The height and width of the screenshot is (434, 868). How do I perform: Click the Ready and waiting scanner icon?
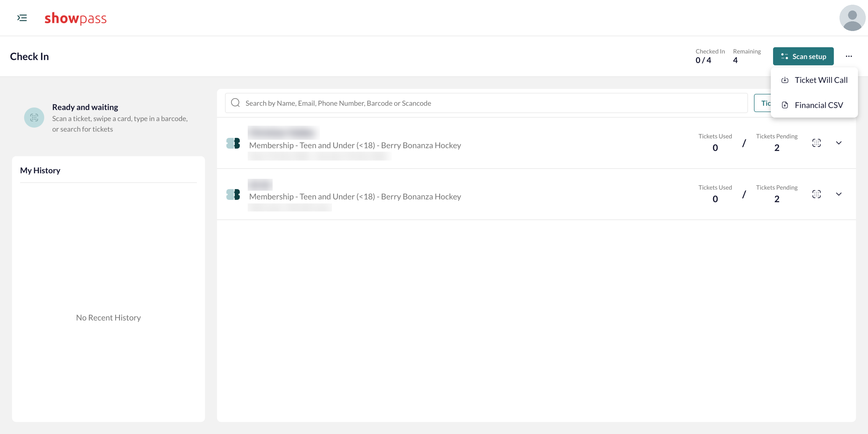(34, 118)
